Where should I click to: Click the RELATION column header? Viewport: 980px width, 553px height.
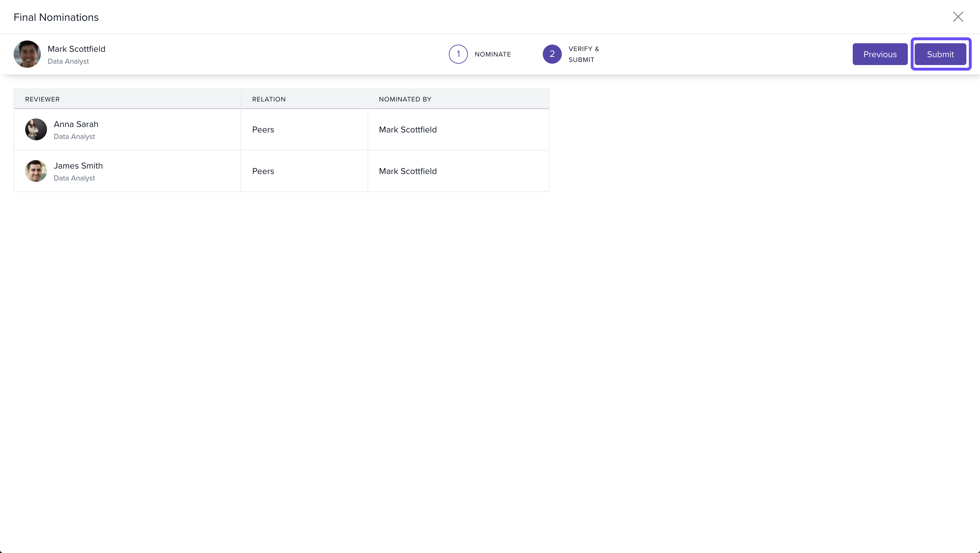pyautogui.click(x=268, y=99)
